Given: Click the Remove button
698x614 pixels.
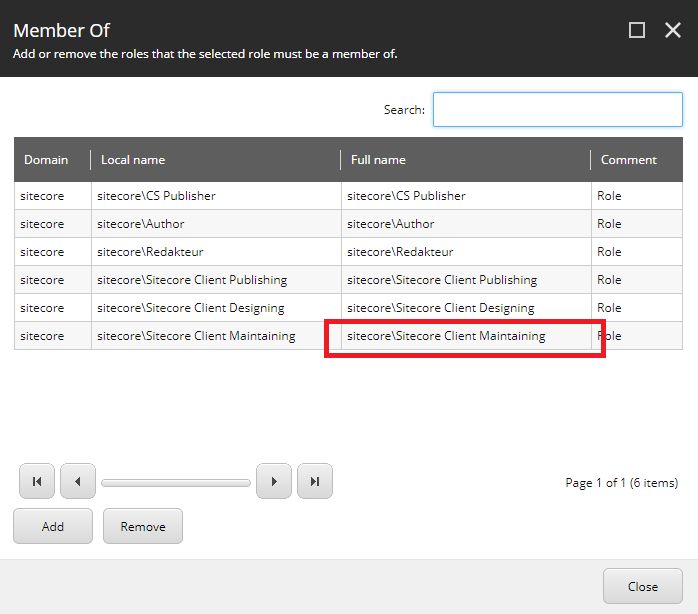Looking at the screenshot, I should click(143, 526).
